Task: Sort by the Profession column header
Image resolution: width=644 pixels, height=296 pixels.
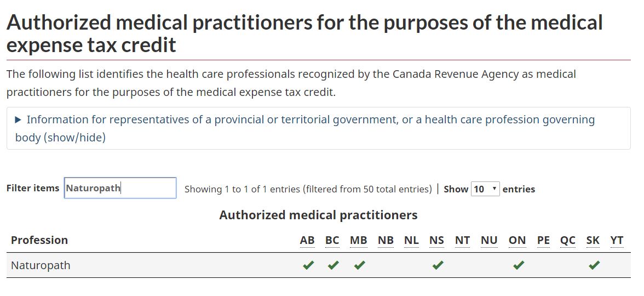Action: [39, 240]
